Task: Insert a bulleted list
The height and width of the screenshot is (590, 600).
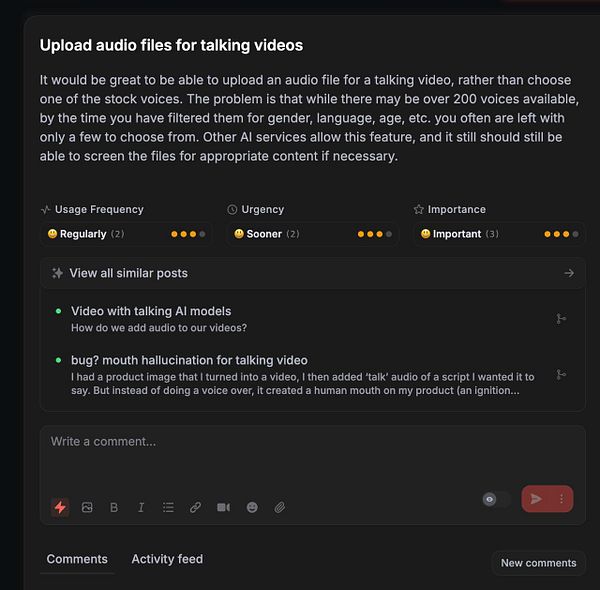Action: (168, 507)
